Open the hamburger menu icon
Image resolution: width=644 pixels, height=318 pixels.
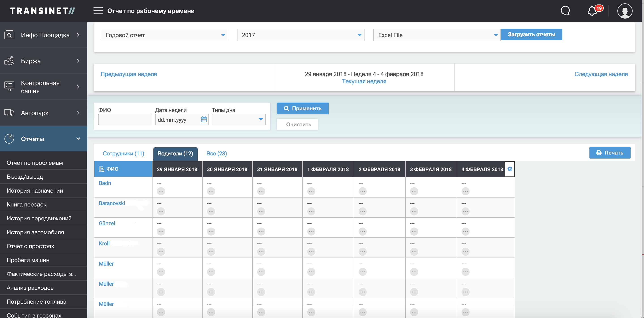[x=98, y=11]
